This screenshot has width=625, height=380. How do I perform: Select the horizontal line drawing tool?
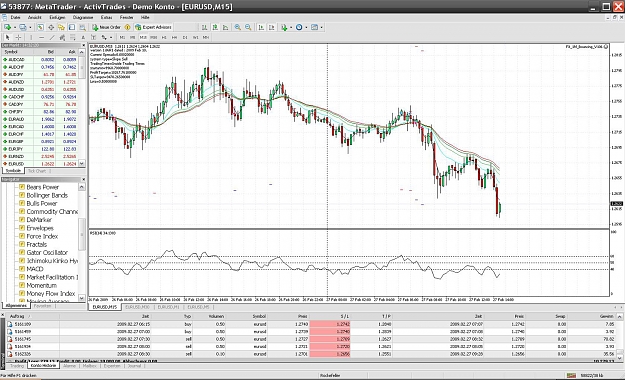tap(41, 37)
